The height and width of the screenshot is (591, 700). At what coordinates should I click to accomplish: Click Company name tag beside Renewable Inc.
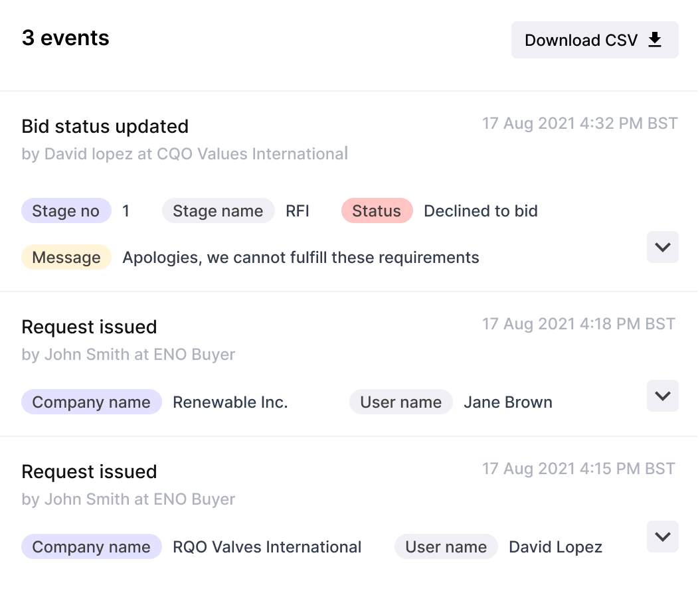pyautogui.click(x=91, y=402)
